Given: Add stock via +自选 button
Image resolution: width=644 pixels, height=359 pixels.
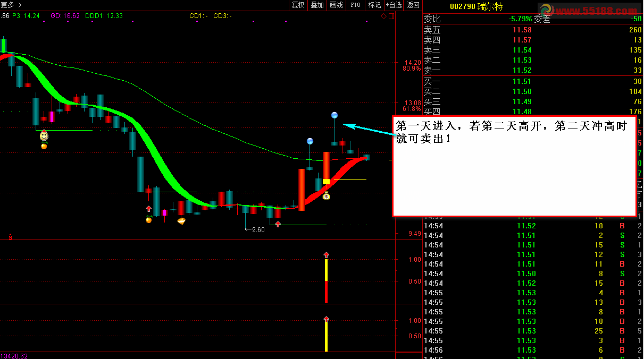Looking at the screenshot, I should pos(394,5).
